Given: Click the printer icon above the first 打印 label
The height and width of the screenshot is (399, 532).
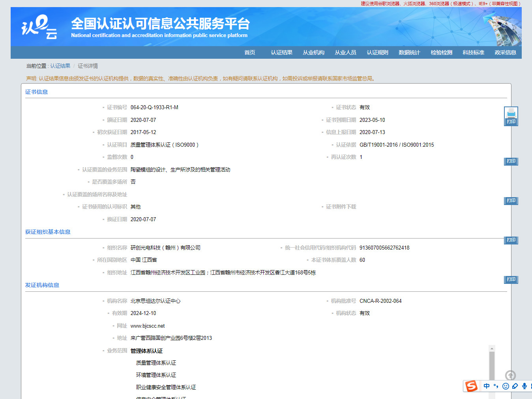Looking at the screenshot, I should click(x=511, y=113).
